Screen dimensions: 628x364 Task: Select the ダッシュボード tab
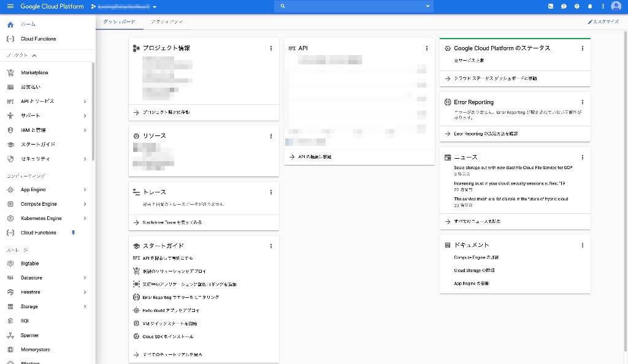pos(119,21)
